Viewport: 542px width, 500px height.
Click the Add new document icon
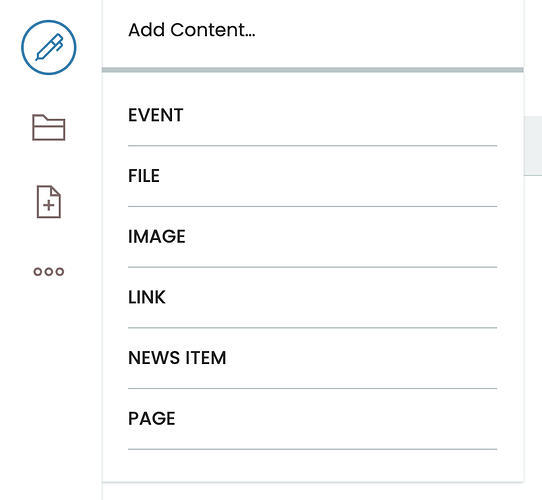point(49,202)
